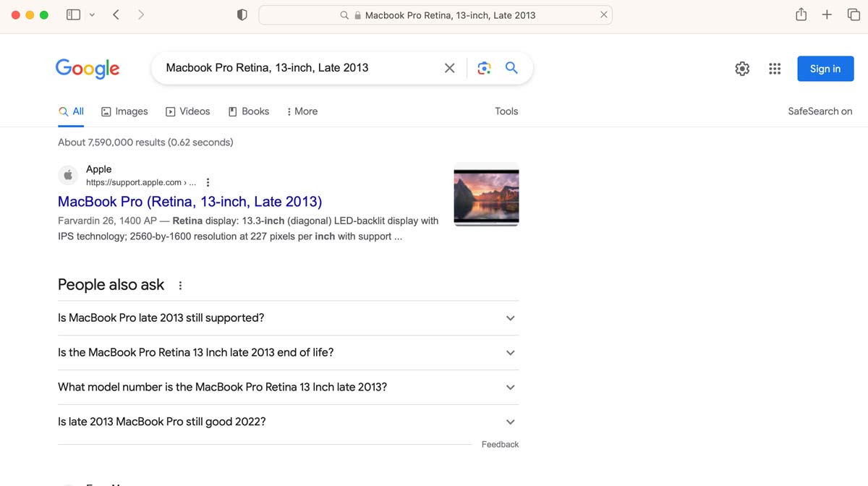868x486 pixels.
Task: Click the Sign in button
Action: point(825,69)
